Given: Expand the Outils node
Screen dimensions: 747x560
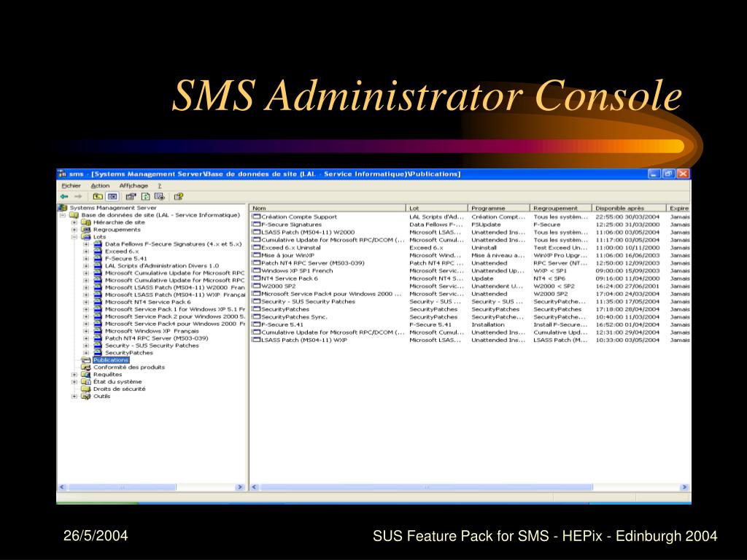Looking at the screenshot, I should click(74, 396).
